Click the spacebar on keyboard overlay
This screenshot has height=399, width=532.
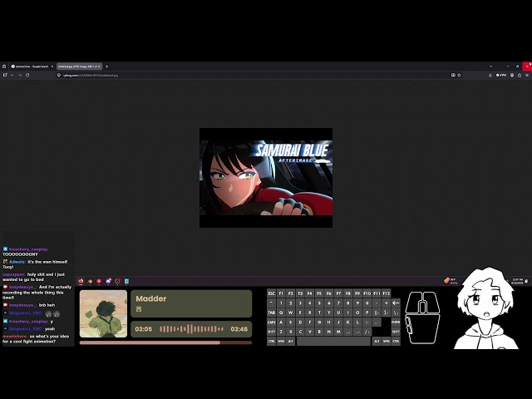(333, 342)
